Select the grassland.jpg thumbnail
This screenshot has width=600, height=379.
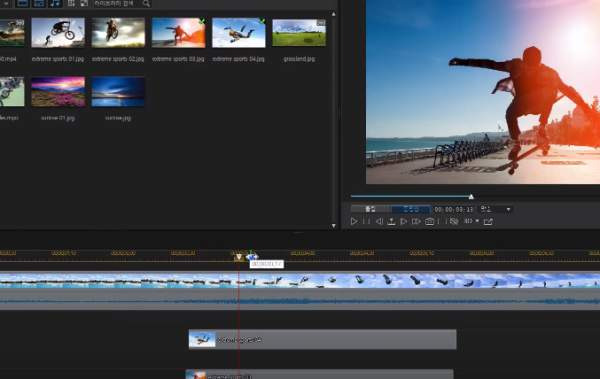point(299,33)
